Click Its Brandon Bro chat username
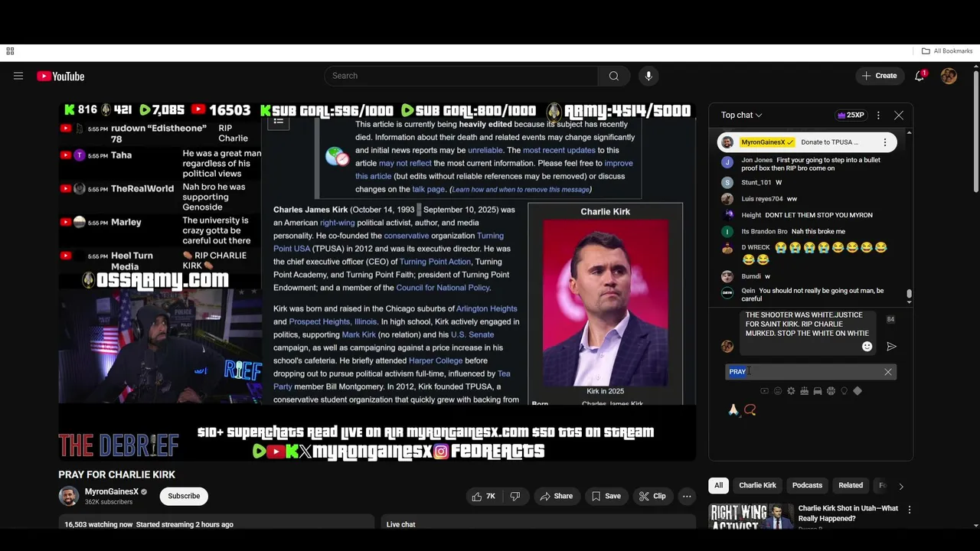 [x=764, y=231]
